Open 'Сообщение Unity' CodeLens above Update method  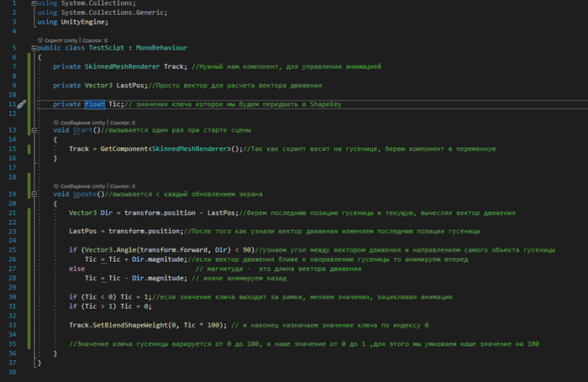pyautogui.click(x=81, y=185)
